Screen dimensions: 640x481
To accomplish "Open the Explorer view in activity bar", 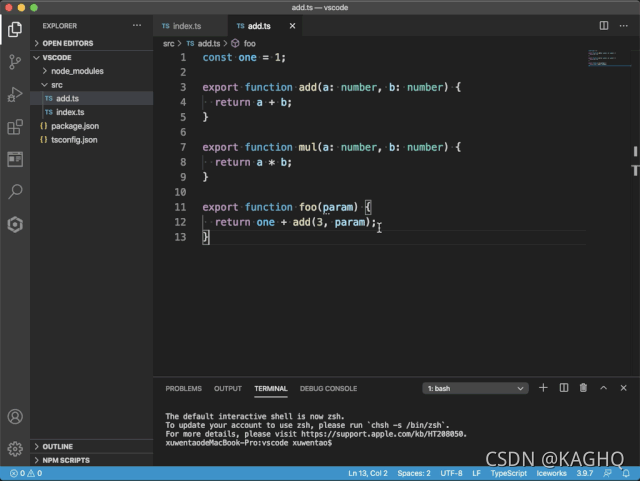I will (x=15, y=29).
